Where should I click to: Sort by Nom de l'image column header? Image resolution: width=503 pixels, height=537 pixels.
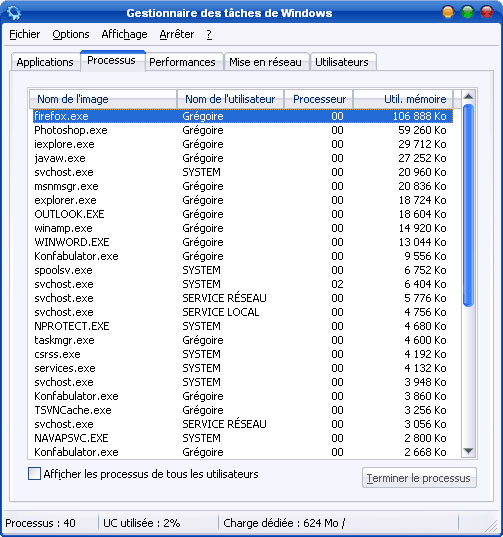103,99
